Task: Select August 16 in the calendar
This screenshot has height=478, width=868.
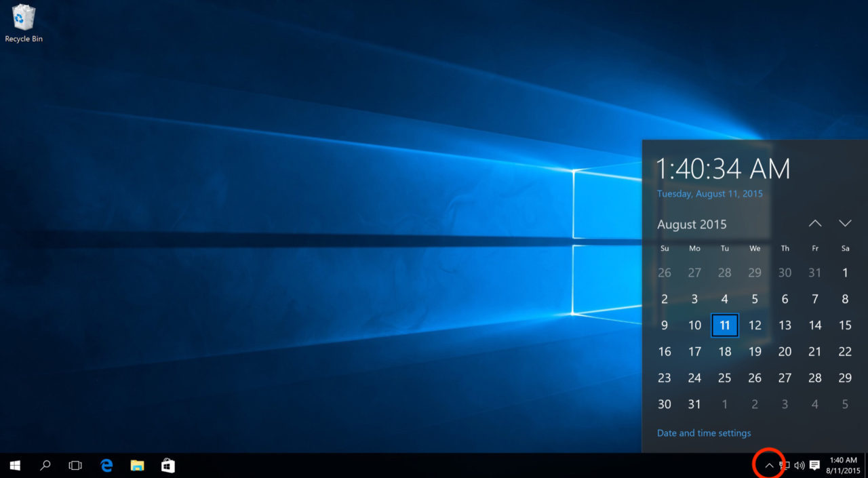Action: (665, 352)
